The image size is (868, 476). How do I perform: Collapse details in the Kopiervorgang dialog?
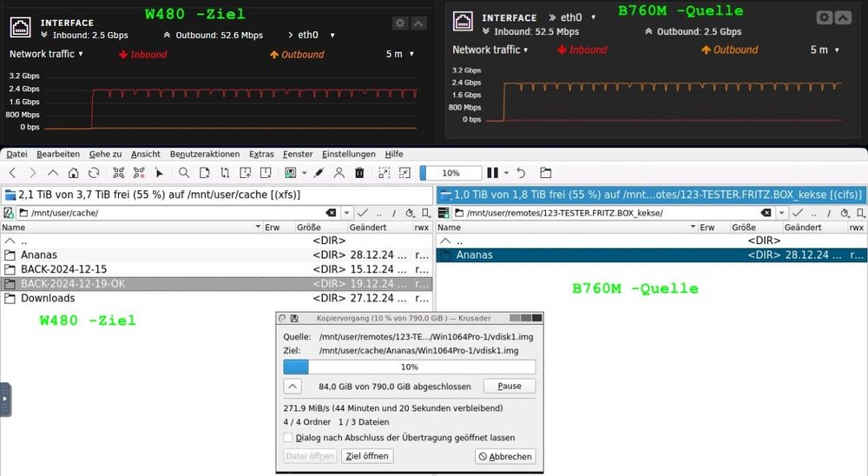tap(293, 387)
